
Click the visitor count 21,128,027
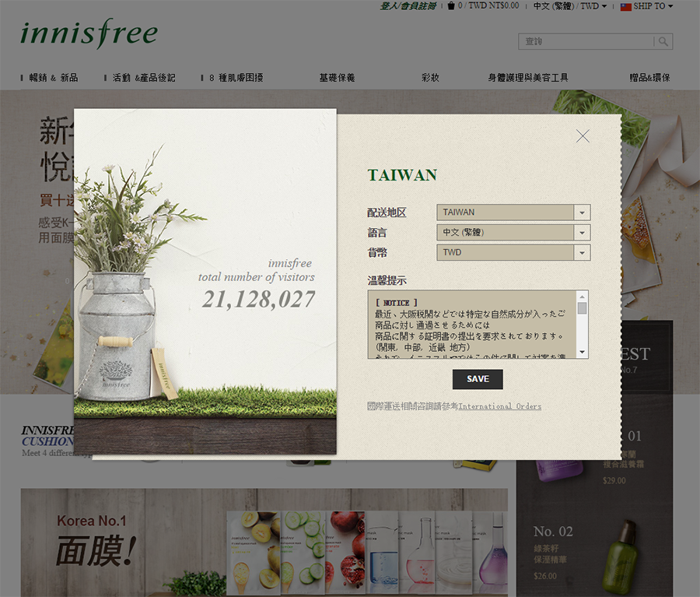(258, 299)
